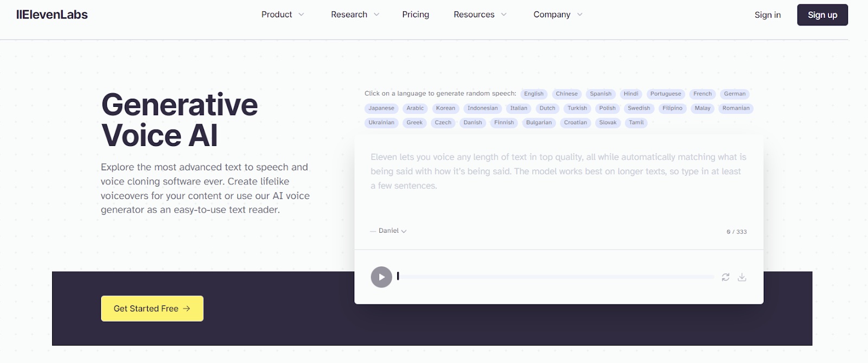The height and width of the screenshot is (363, 868).
Task: Download the generated audio file
Action: tap(742, 277)
